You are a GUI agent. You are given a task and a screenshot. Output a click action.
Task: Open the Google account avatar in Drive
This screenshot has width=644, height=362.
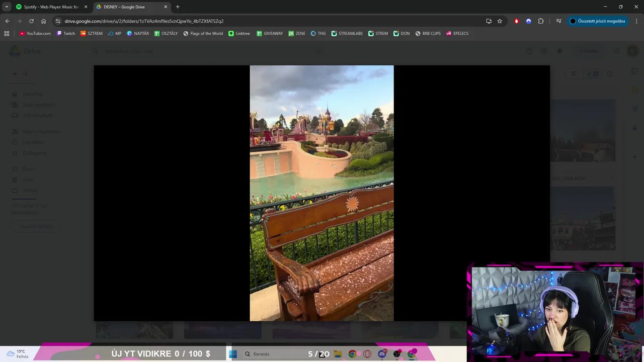[632, 51]
